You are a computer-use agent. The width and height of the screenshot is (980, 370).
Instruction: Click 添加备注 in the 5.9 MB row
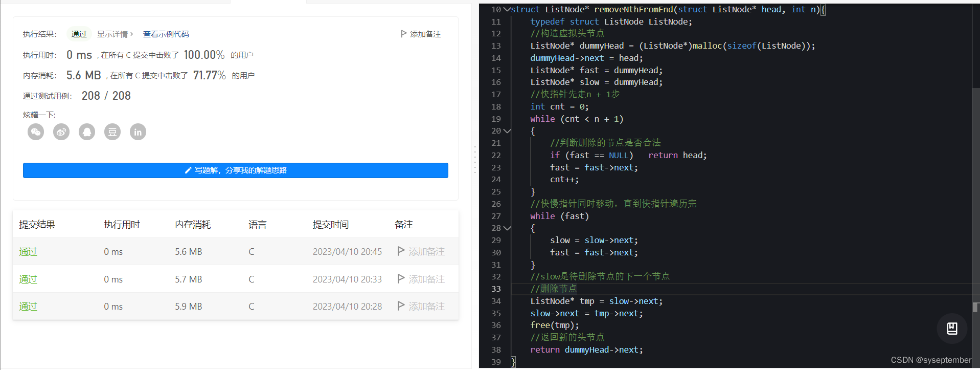point(426,306)
